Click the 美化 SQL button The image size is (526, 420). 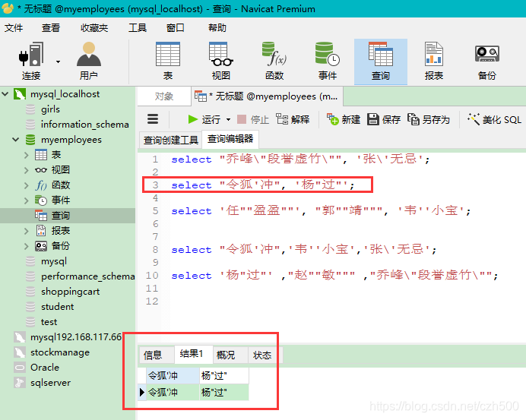click(495, 119)
